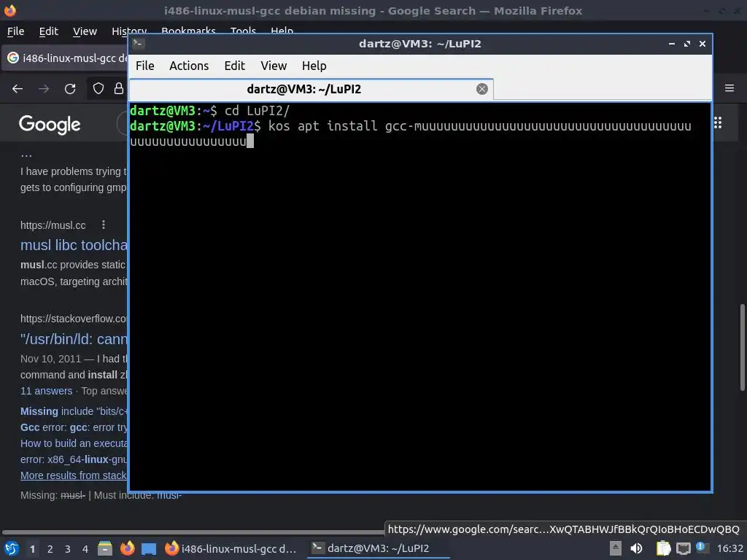Click the panel clock showing 16:32
Screen dimensions: 747x560
pyautogui.click(x=729, y=548)
